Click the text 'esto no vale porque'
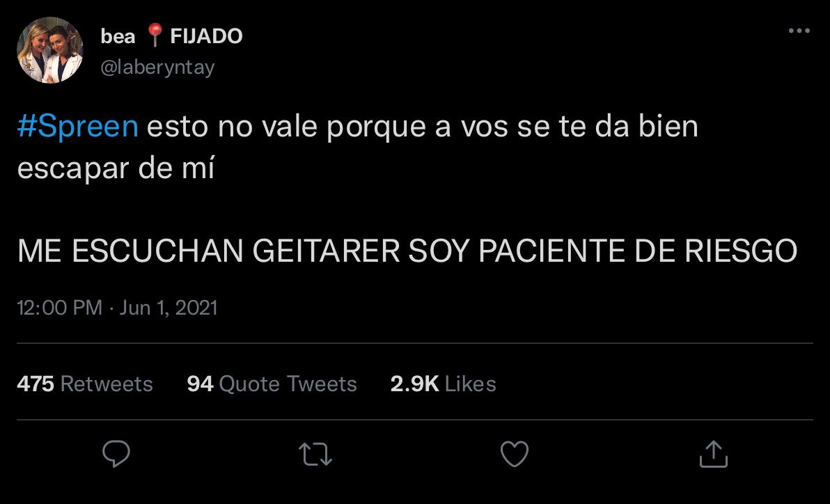Image resolution: width=830 pixels, height=504 pixels. [286, 127]
